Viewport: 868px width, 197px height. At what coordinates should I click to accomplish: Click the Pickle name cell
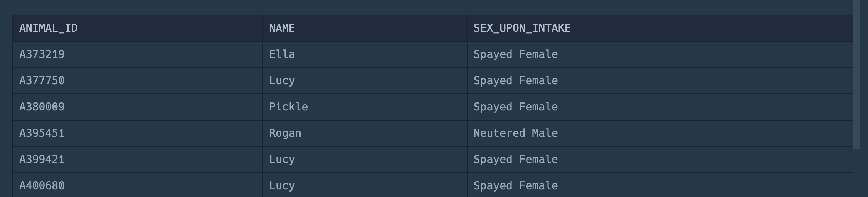(365, 107)
